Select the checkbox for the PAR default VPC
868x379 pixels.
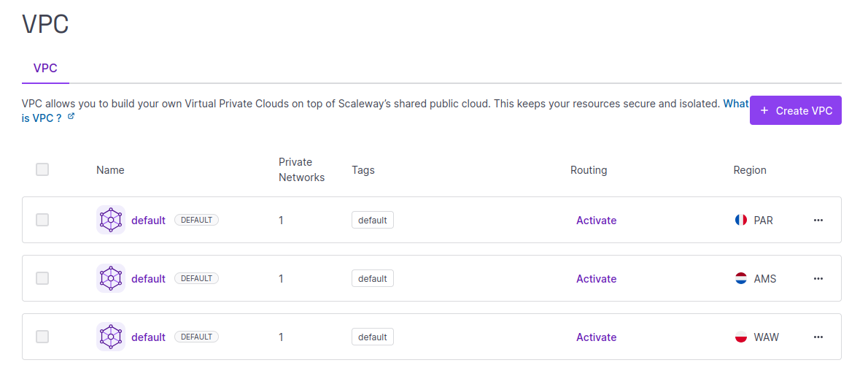pos(42,220)
